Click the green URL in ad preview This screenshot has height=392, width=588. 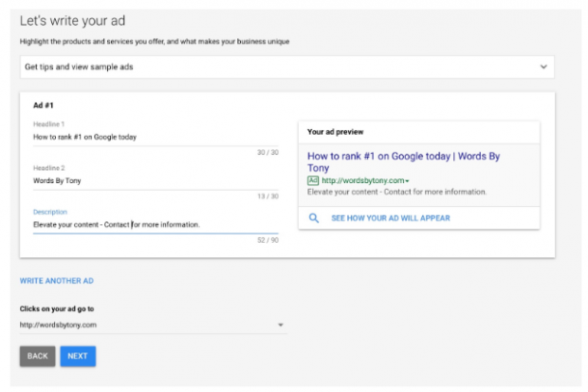click(362, 180)
